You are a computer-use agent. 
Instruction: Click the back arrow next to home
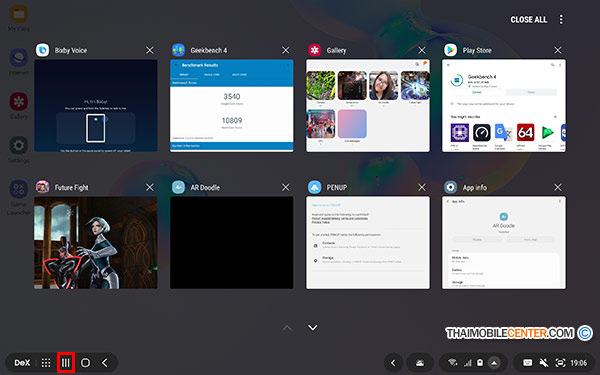(104, 362)
